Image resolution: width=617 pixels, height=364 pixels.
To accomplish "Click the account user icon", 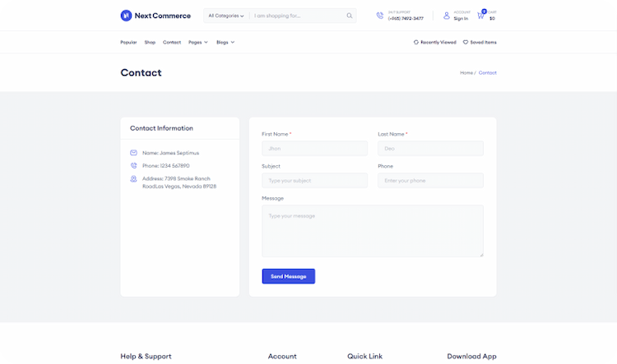I will (x=447, y=16).
